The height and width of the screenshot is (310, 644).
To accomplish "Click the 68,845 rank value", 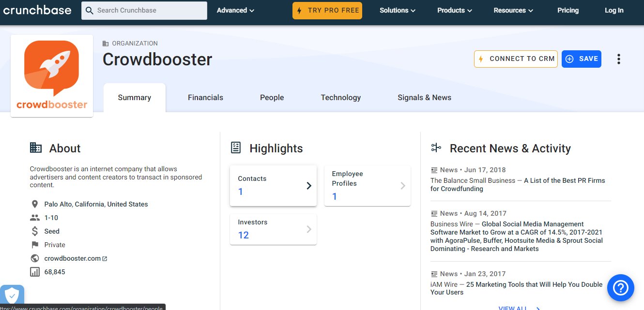I will click(55, 272).
